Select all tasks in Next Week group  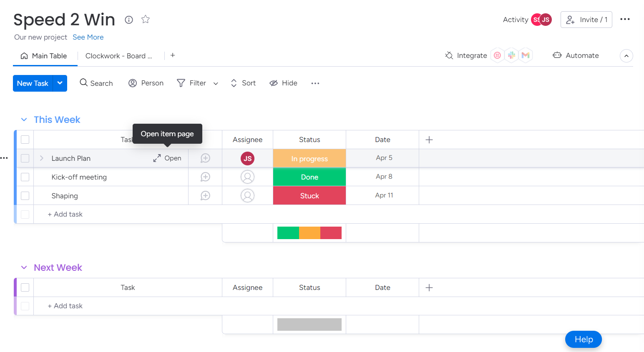25,287
